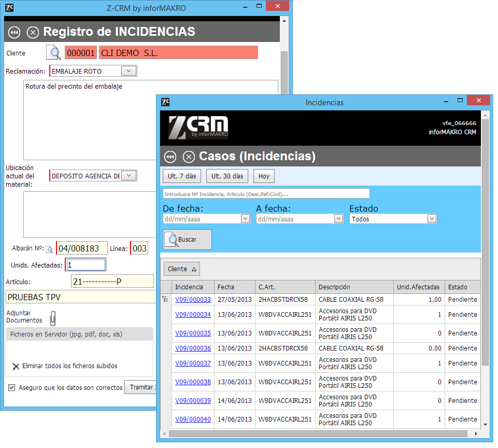Click vfe_066666 user label
This screenshot has width=498, height=448.
pyautogui.click(x=459, y=123)
